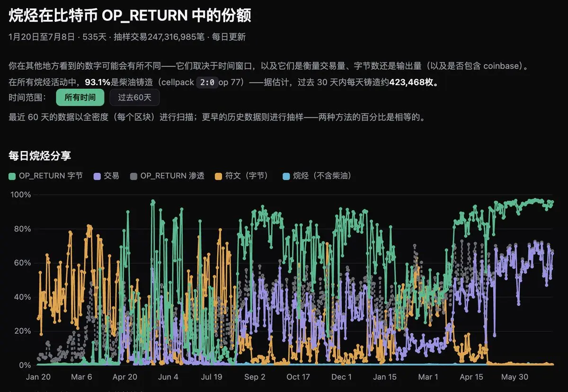
Task: Click the Dec 1 x-axis label
Action: [341, 377]
